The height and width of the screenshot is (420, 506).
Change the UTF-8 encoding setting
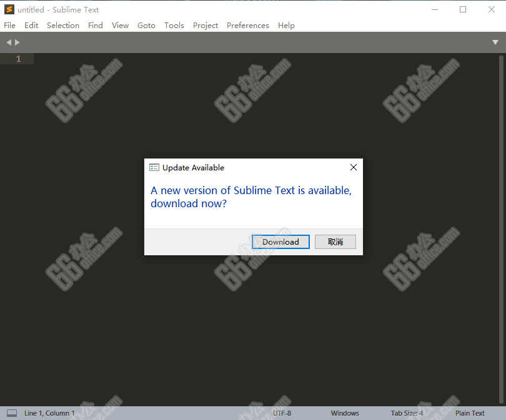click(282, 413)
